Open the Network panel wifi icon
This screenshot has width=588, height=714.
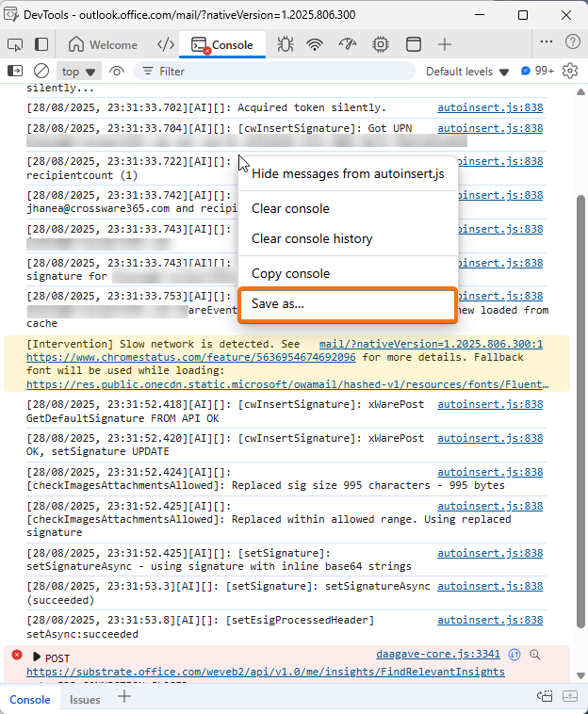(316, 44)
